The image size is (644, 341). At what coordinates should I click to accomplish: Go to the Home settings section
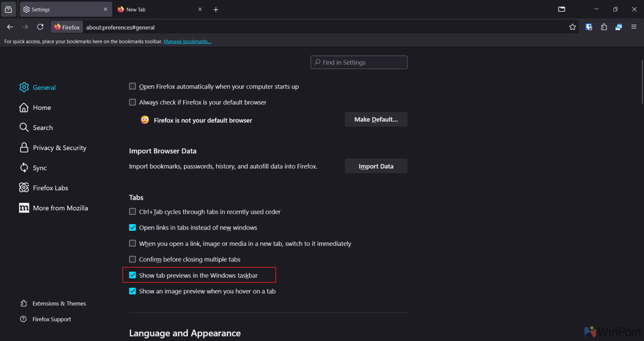(41, 107)
